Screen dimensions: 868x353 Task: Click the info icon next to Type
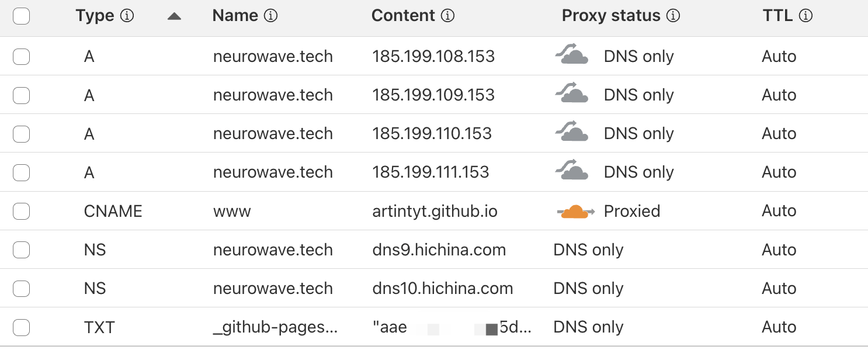point(127,16)
